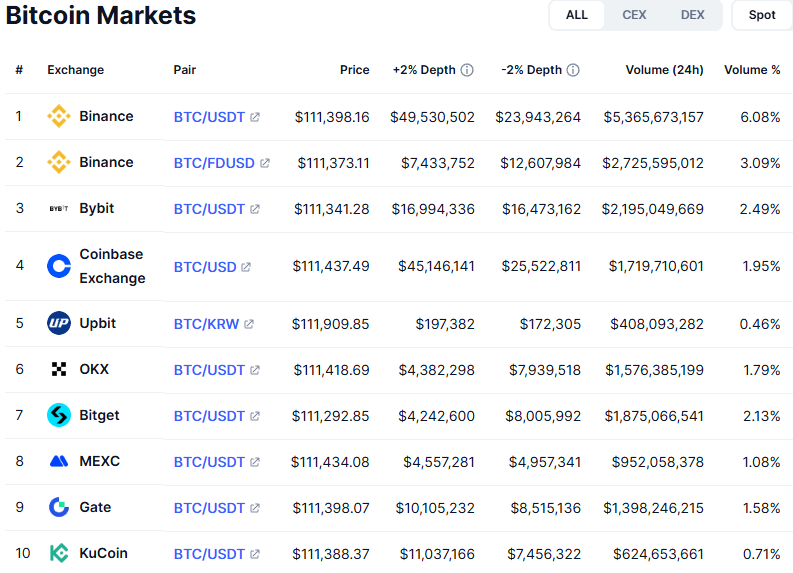Click the -2% Depth info icon
The image size is (793, 573).
point(573,70)
